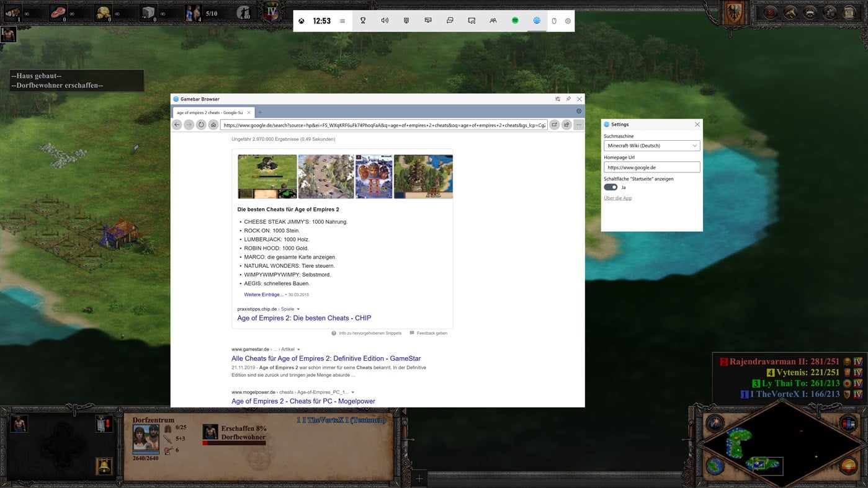The image size is (868, 488).
Task: Click the Weitere Einträge link
Action: (264, 295)
